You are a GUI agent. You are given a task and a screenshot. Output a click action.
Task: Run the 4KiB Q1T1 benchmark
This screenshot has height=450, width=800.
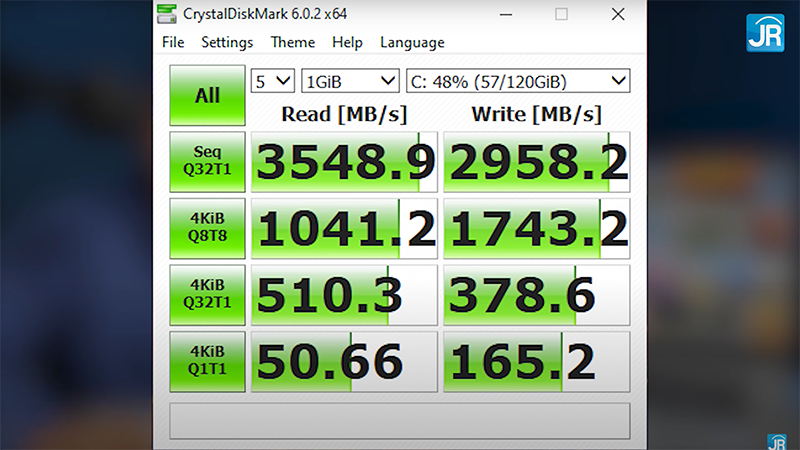click(x=207, y=362)
